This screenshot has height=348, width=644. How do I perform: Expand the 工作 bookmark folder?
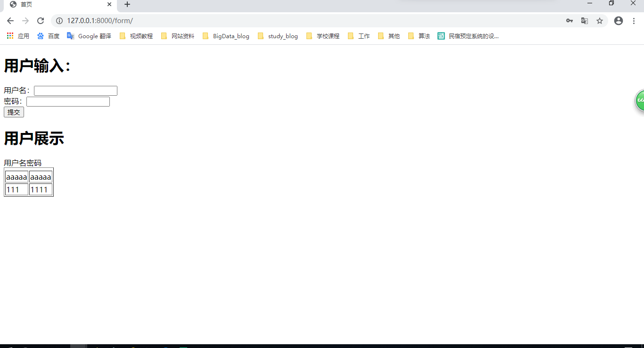(x=359, y=36)
